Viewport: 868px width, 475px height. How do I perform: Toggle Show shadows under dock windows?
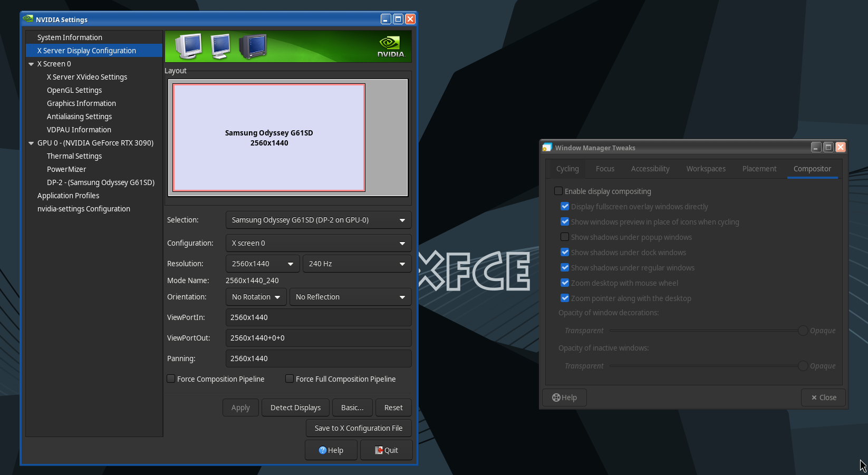(x=565, y=252)
